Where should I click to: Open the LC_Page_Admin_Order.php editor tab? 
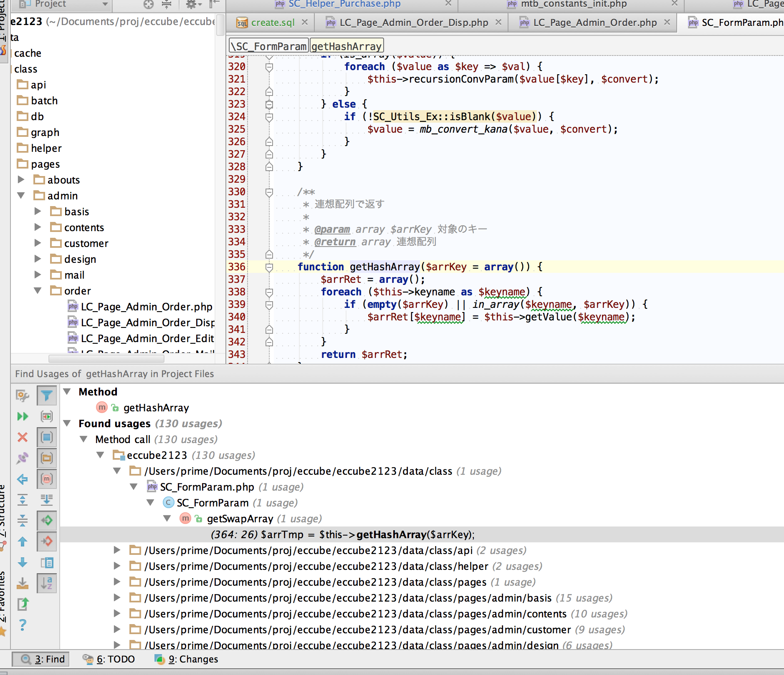[594, 23]
